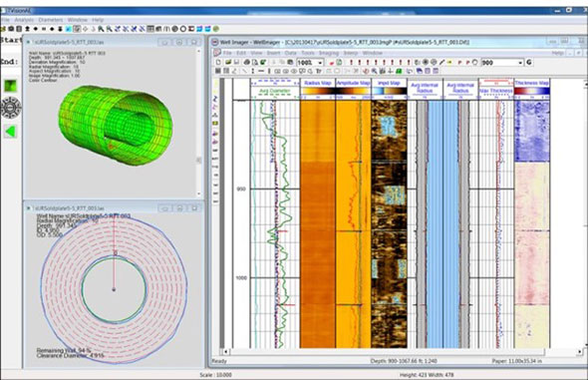
Task: Click the cyan-highlighted icon in main toolbar
Action: pos(68,29)
